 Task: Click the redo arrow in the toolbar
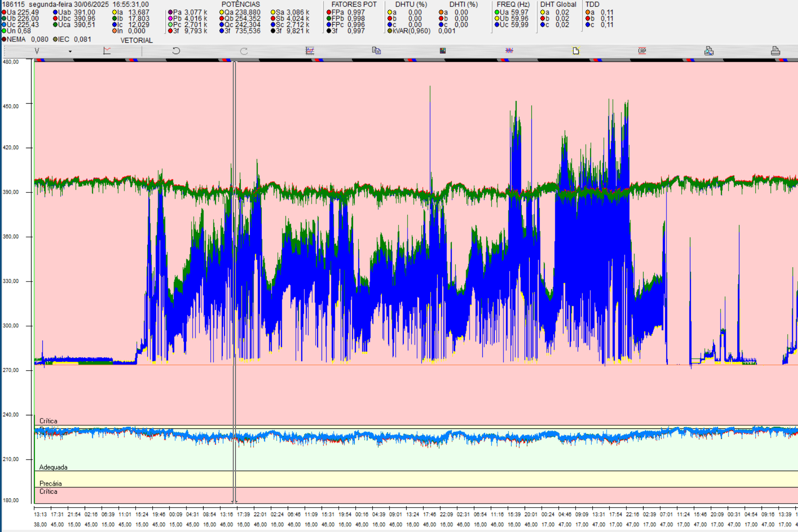(244, 51)
